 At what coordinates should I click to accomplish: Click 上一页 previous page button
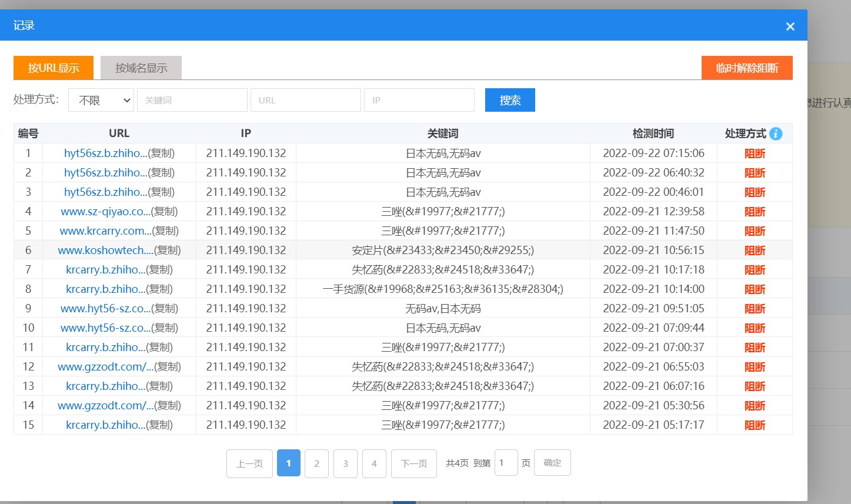coord(249,463)
